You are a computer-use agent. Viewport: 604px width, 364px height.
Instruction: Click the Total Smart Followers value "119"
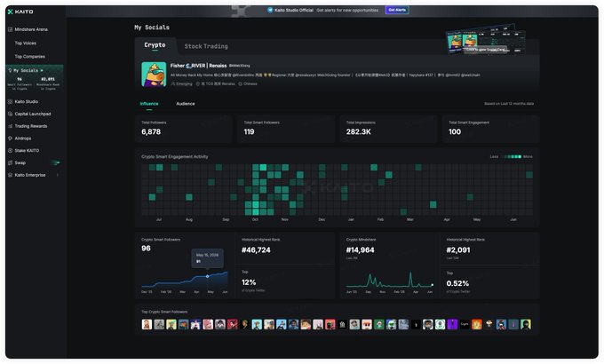pyautogui.click(x=249, y=131)
